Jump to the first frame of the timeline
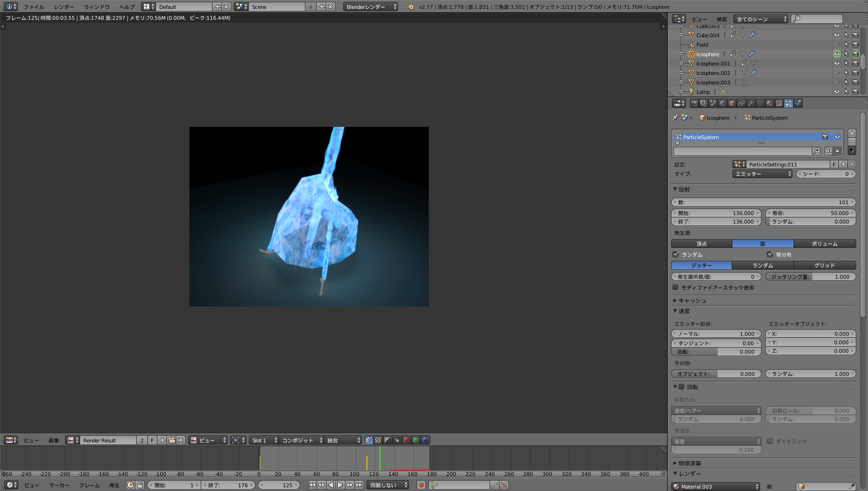Viewport: 868px width, 491px height. [x=312, y=485]
